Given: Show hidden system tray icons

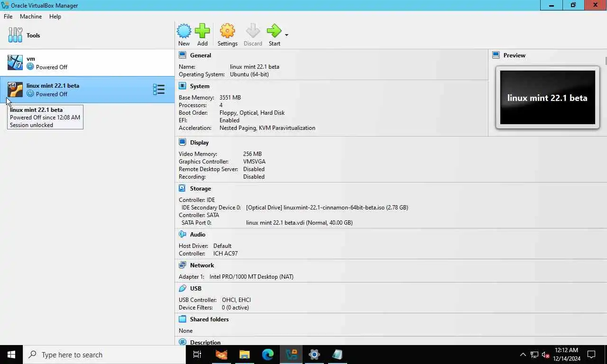Looking at the screenshot, I should [x=523, y=355].
